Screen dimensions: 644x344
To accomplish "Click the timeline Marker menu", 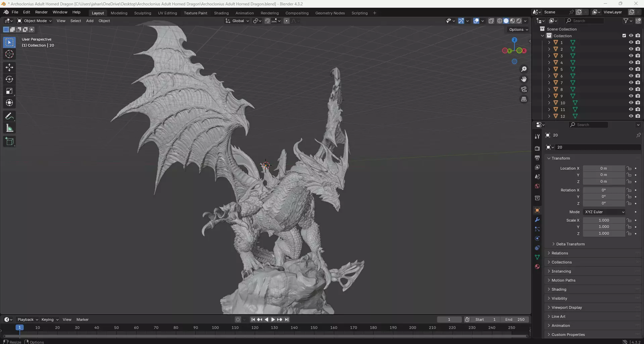I will 82,320.
